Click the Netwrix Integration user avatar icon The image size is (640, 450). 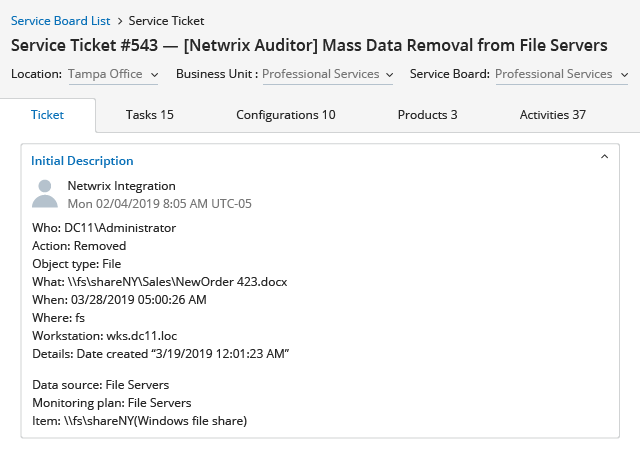click(44, 194)
